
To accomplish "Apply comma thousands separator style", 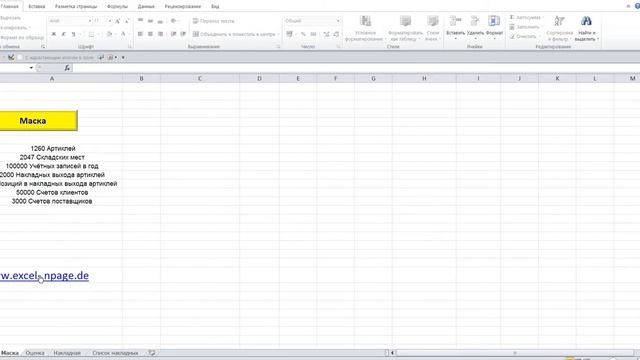I will [x=313, y=34].
